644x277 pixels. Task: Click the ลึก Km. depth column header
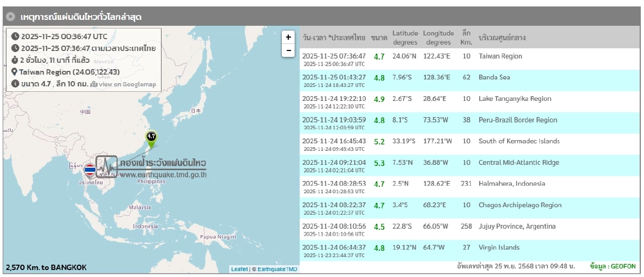[x=466, y=38]
